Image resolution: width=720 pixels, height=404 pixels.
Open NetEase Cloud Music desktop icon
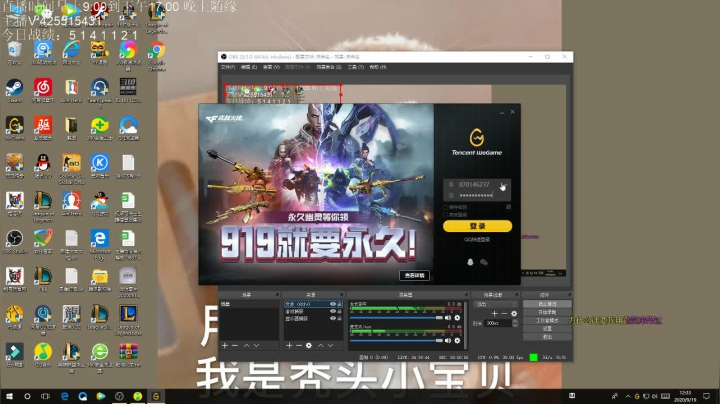point(43,90)
